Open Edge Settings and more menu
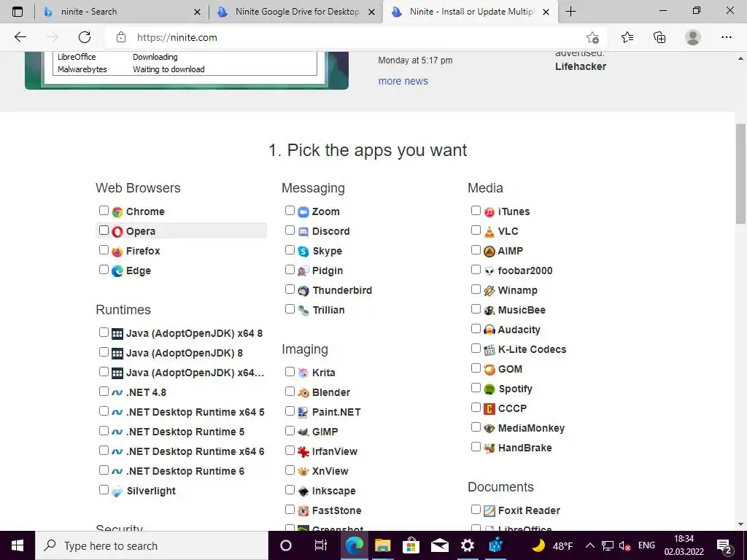Screen dimensions: 747x560 [x=726, y=37]
